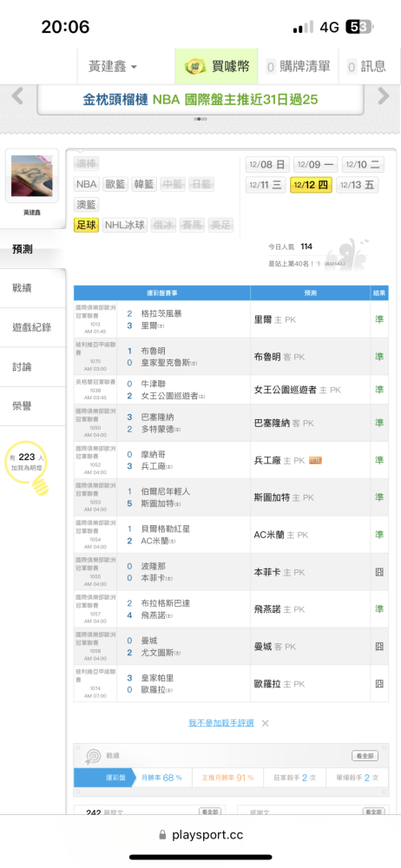Image resolution: width=401 pixels, height=868 pixels.
Task: Click 看全部 in the 戰績 panel
Action: [365, 756]
